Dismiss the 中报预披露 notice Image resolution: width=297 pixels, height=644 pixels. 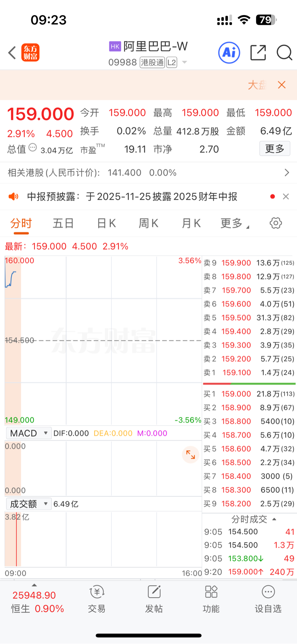point(286,197)
